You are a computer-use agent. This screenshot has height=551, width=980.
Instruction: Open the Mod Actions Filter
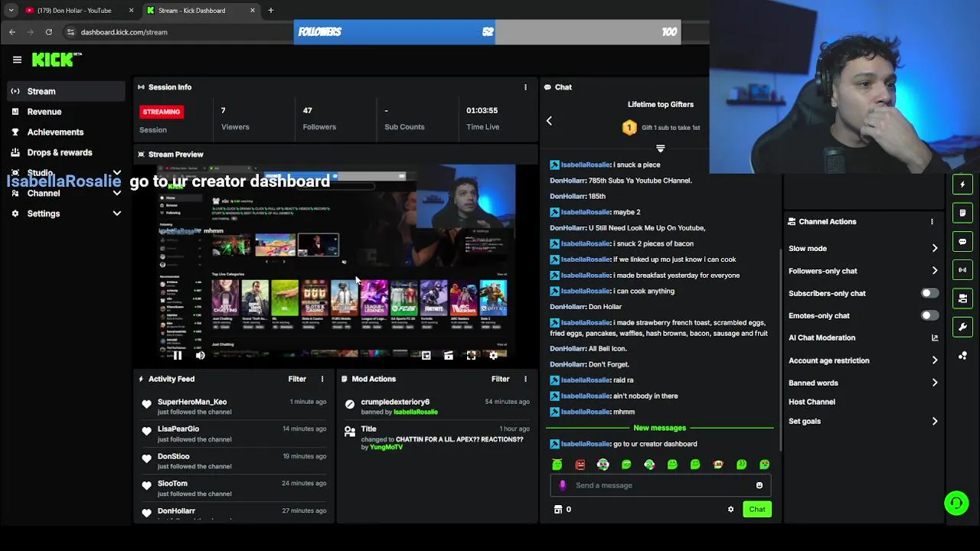coord(500,379)
